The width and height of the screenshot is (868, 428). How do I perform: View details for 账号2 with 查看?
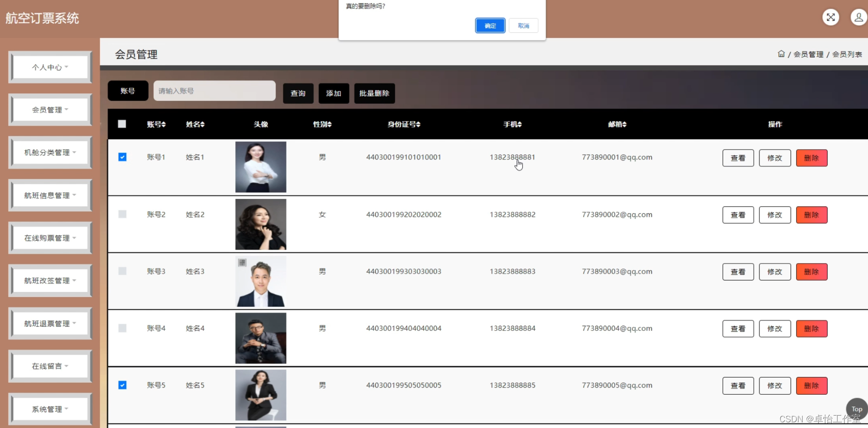(738, 215)
